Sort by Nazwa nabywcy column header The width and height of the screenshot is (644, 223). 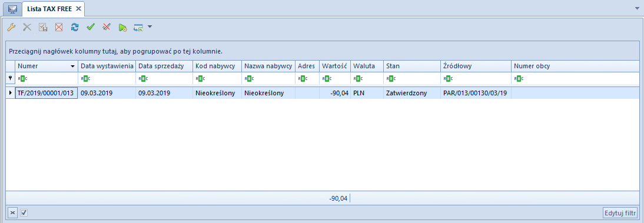[x=268, y=66]
